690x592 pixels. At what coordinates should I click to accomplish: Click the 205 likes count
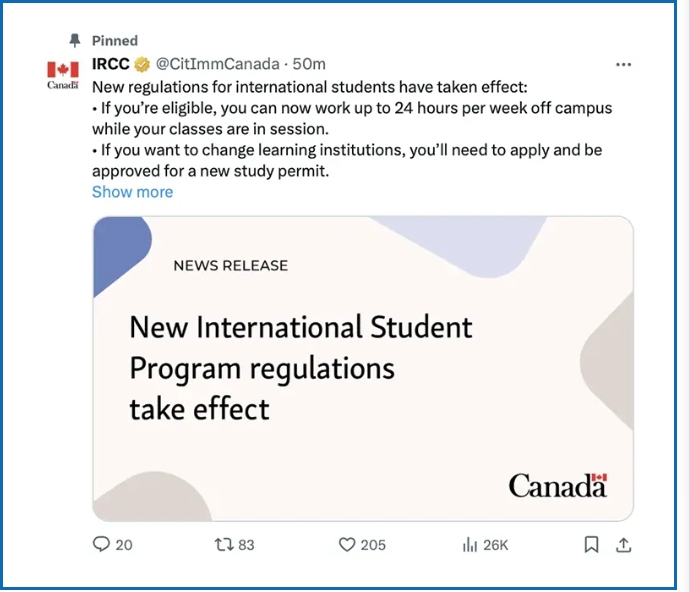(373, 545)
